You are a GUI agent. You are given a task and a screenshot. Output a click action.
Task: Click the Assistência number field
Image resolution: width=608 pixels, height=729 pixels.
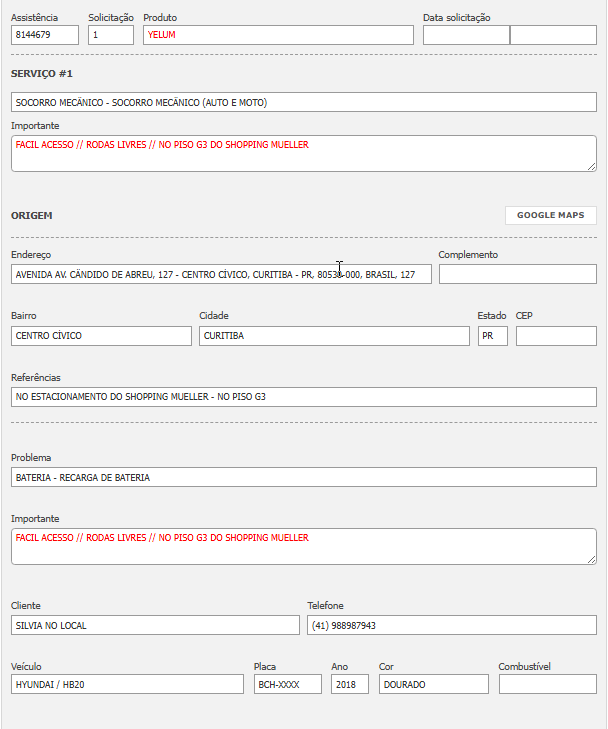point(45,35)
